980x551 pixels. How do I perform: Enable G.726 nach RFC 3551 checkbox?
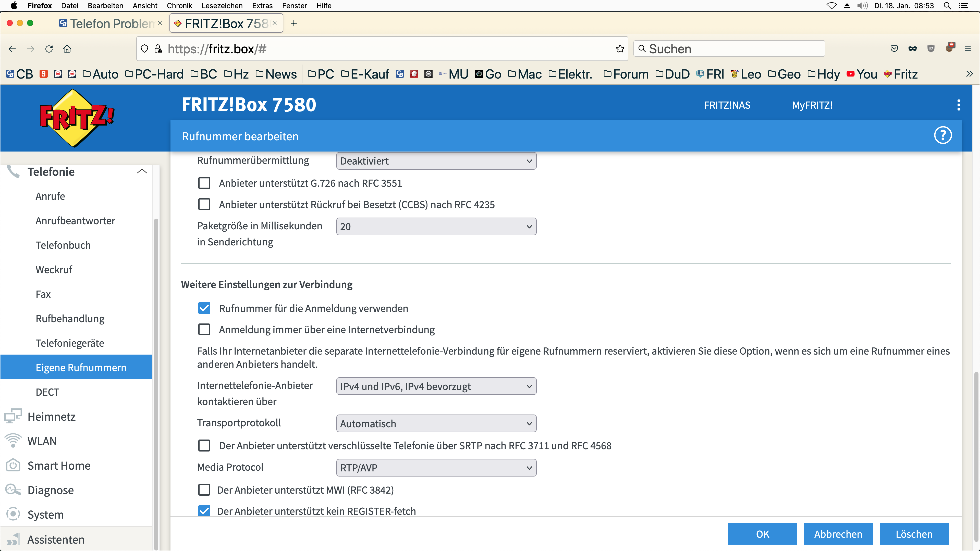[204, 183]
